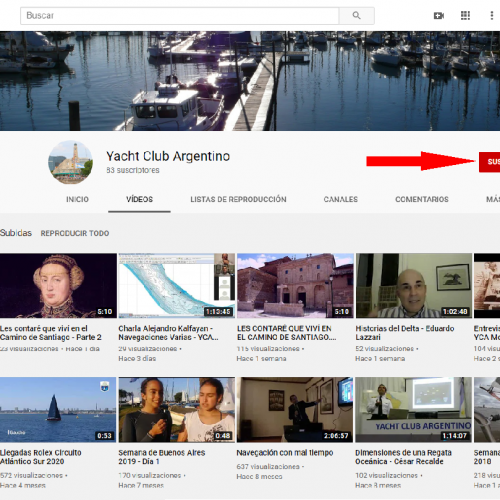Click '572 visualizaciones' text
The image size is (500, 500).
click(32, 476)
